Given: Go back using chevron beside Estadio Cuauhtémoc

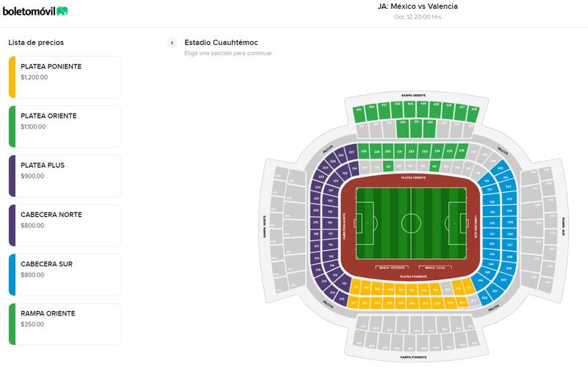Looking at the screenshot, I should (172, 43).
